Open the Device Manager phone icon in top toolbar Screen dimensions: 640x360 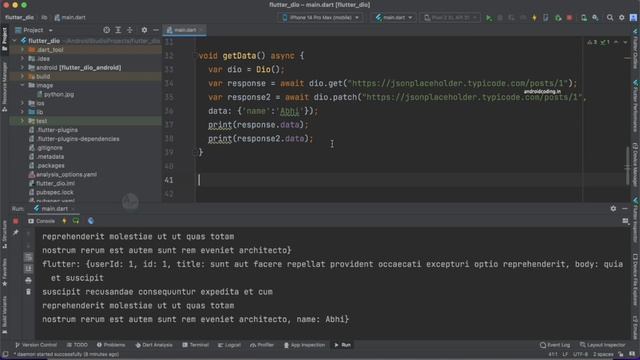(x=584, y=18)
